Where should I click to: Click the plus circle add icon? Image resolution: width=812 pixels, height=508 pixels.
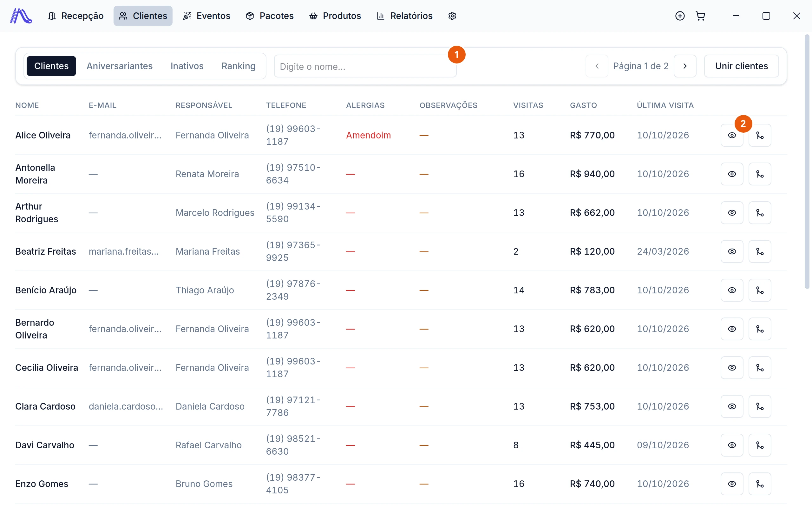click(679, 16)
